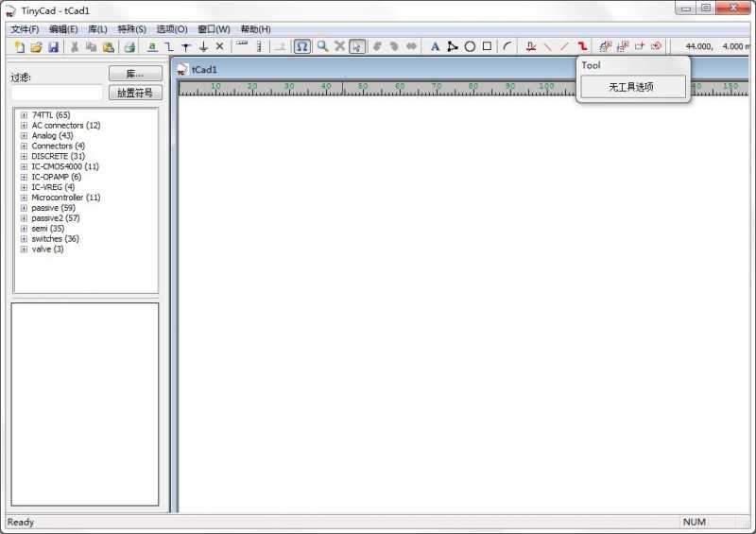756x534 pixels.
Task: Expand the DISCRETE (31) library
Action: [x=24, y=156]
